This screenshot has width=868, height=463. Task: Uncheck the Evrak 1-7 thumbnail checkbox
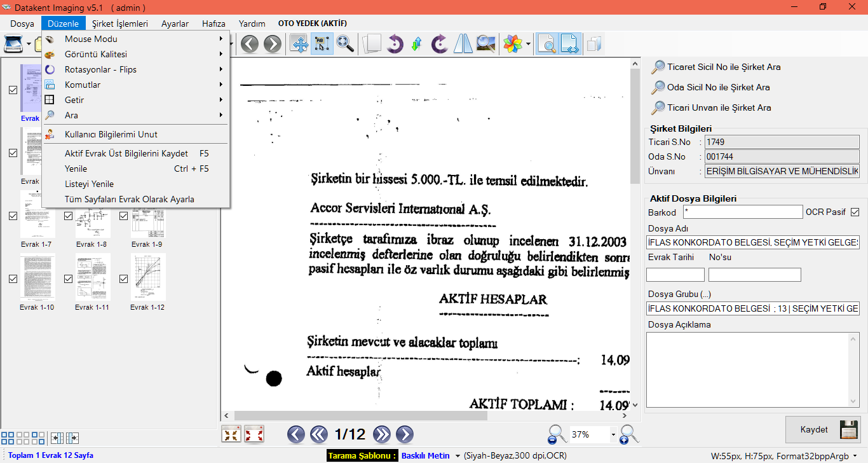point(13,216)
